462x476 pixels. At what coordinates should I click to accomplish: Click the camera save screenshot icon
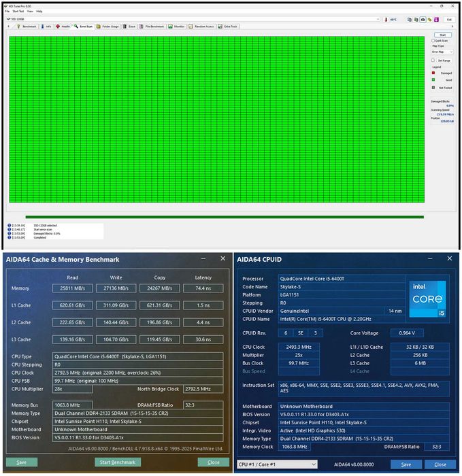tap(423, 20)
